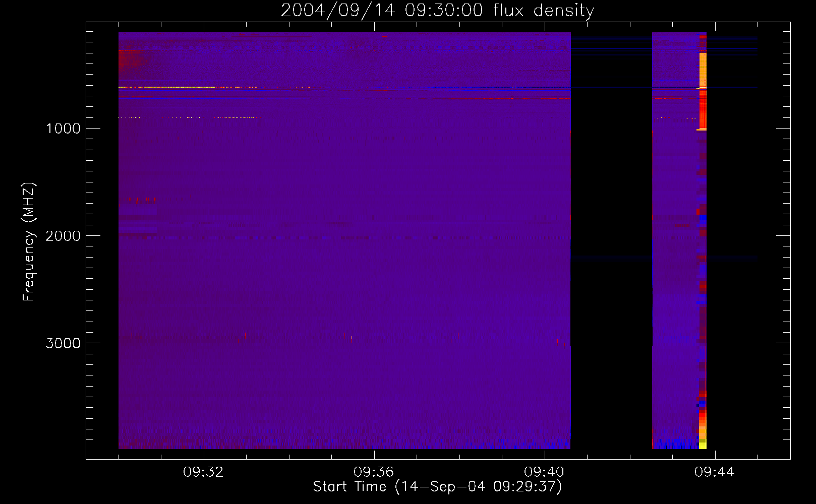Click the 2000 frequency tick label
816x504 pixels.
[x=63, y=236]
